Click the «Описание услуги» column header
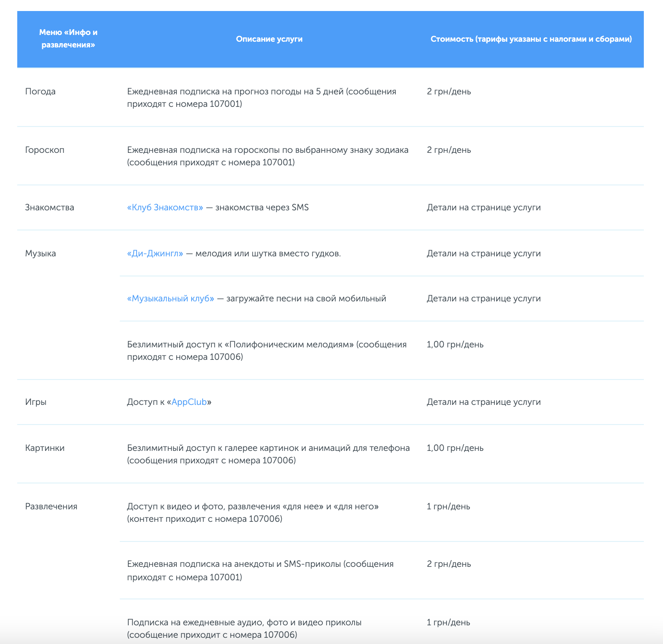 pos(269,39)
